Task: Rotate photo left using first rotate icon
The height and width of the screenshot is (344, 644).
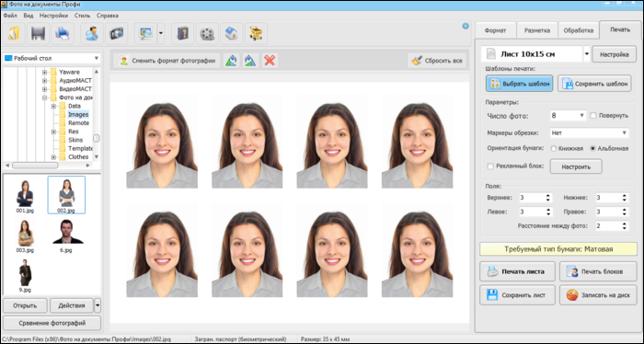Action: coord(232,61)
